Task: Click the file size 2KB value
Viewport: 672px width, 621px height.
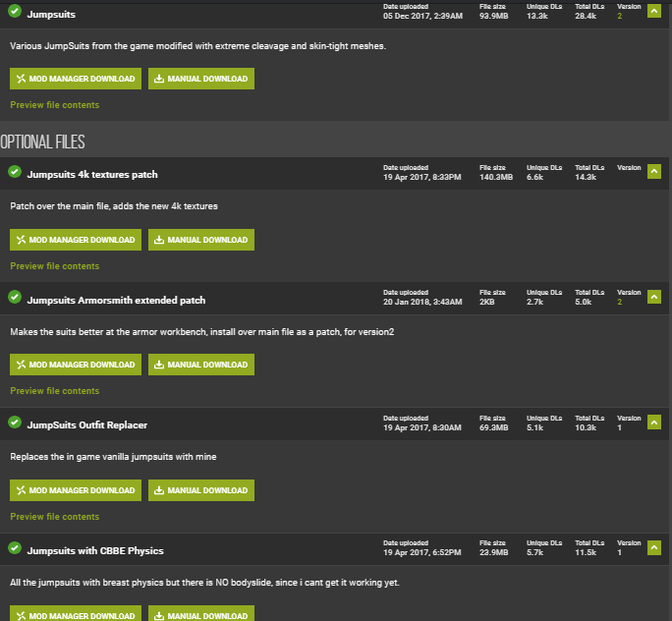Action: coord(487,302)
